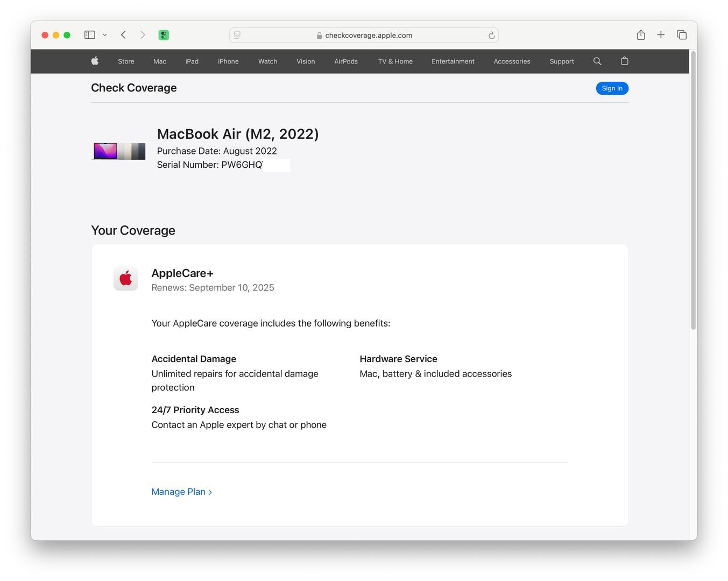The height and width of the screenshot is (581, 728).
Task: Show tab overview icon
Action: (682, 35)
